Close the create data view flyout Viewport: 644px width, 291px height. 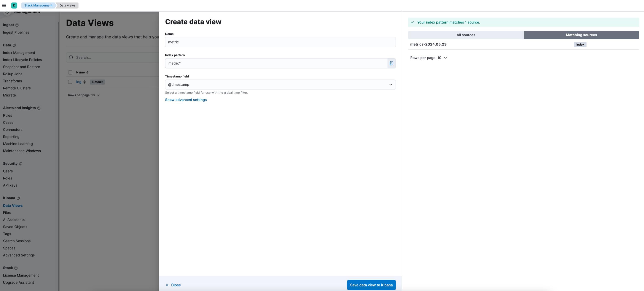[173, 285]
